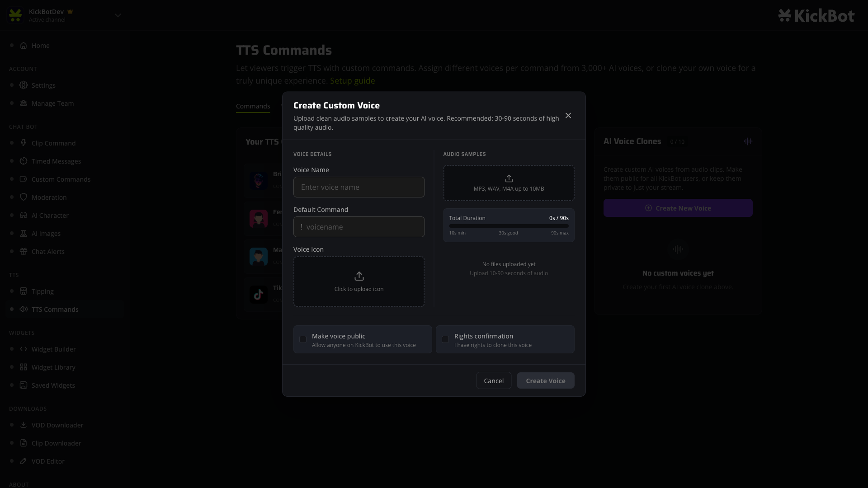
Task: Click the 'No custom voices yet' text
Action: (678, 273)
